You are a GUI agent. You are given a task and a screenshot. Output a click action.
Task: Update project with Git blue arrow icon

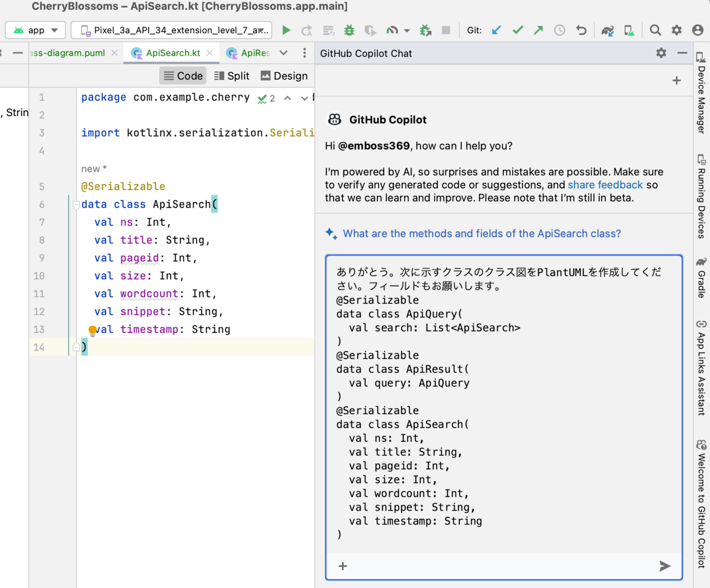[497, 30]
